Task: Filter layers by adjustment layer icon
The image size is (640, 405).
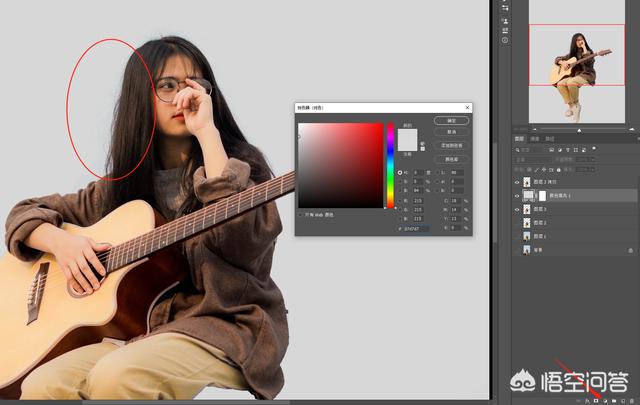Action: tap(560, 150)
